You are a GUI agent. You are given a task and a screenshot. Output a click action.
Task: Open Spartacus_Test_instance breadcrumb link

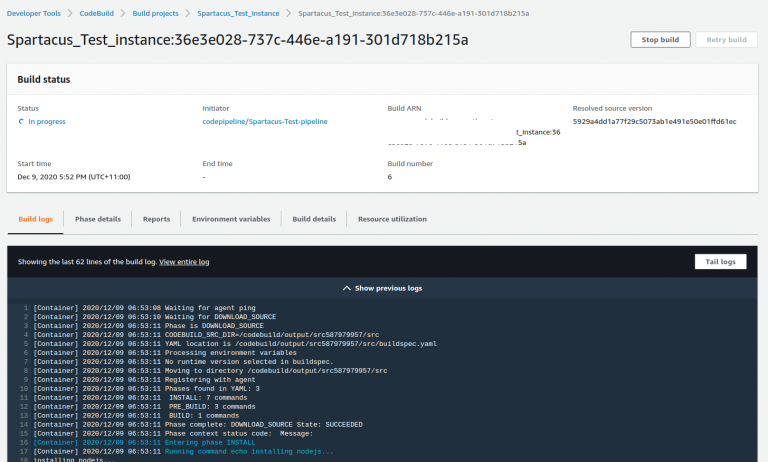237,12
